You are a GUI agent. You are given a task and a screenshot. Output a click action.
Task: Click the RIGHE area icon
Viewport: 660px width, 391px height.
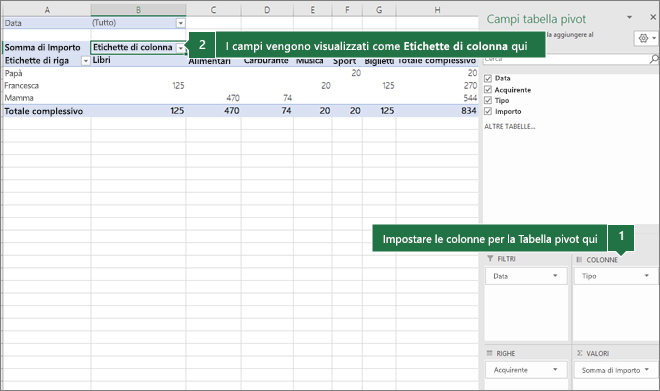[x=490, y=353]
